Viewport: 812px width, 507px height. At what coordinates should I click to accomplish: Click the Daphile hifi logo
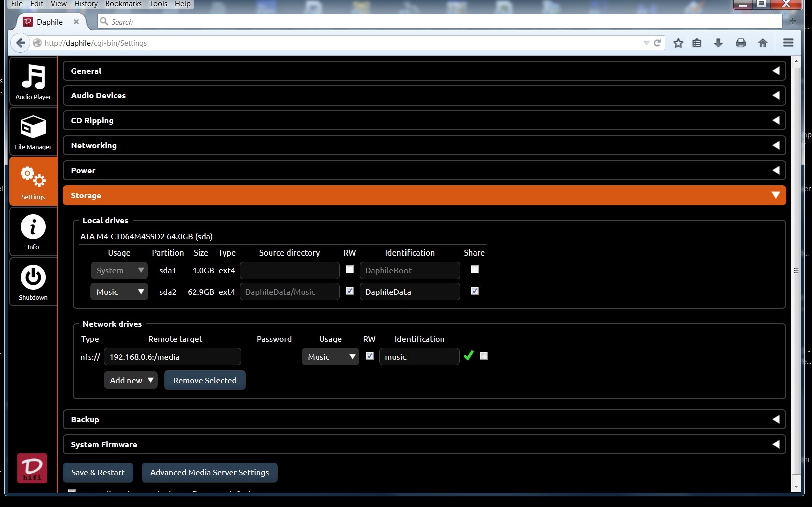coord(32,468)
